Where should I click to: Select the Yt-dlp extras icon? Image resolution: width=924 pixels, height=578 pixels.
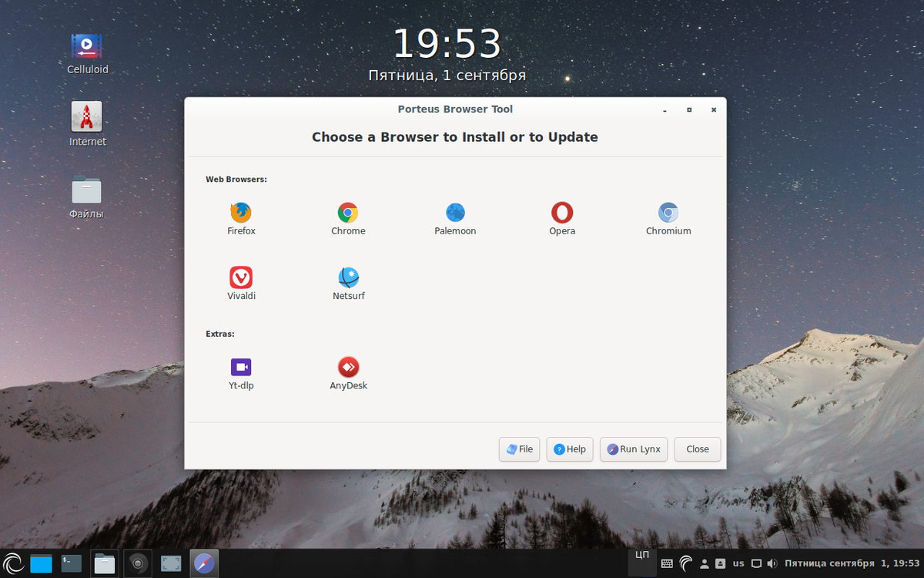coord(241,367)
